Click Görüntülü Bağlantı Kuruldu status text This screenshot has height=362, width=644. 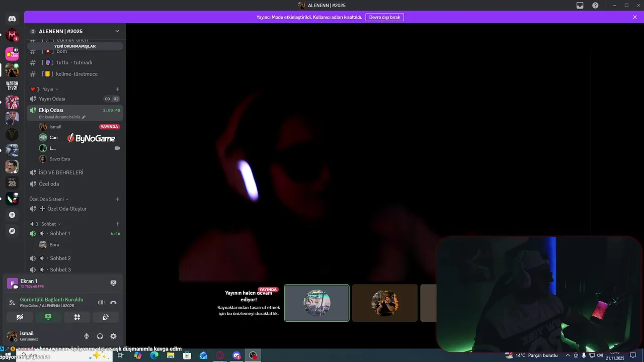pos(52,300)
